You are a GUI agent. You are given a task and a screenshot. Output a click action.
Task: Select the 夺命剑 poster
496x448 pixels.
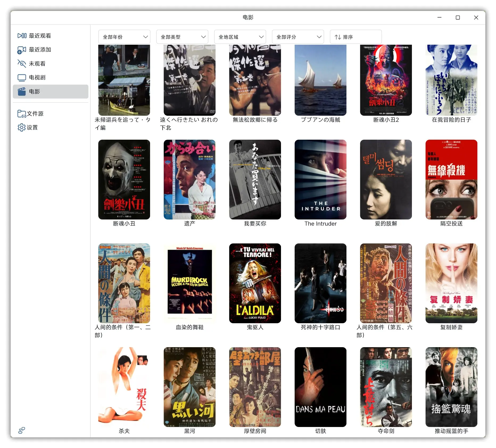386,387
